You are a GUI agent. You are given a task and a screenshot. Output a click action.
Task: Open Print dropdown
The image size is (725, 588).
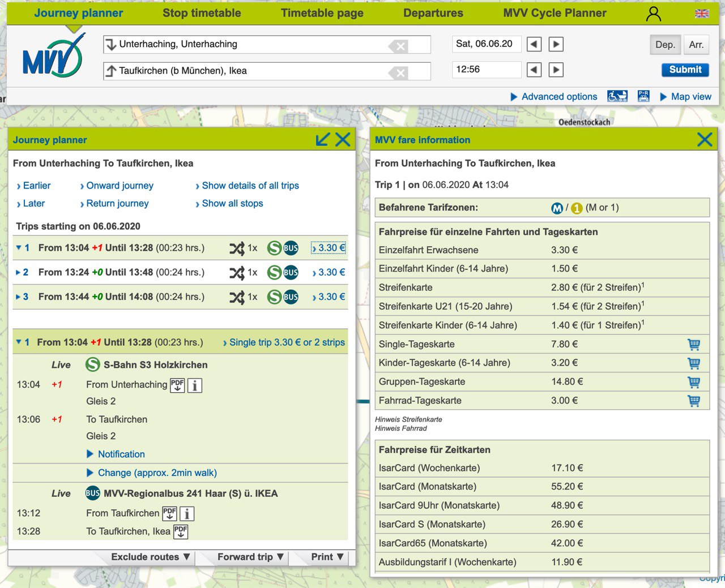coord(327,557)
